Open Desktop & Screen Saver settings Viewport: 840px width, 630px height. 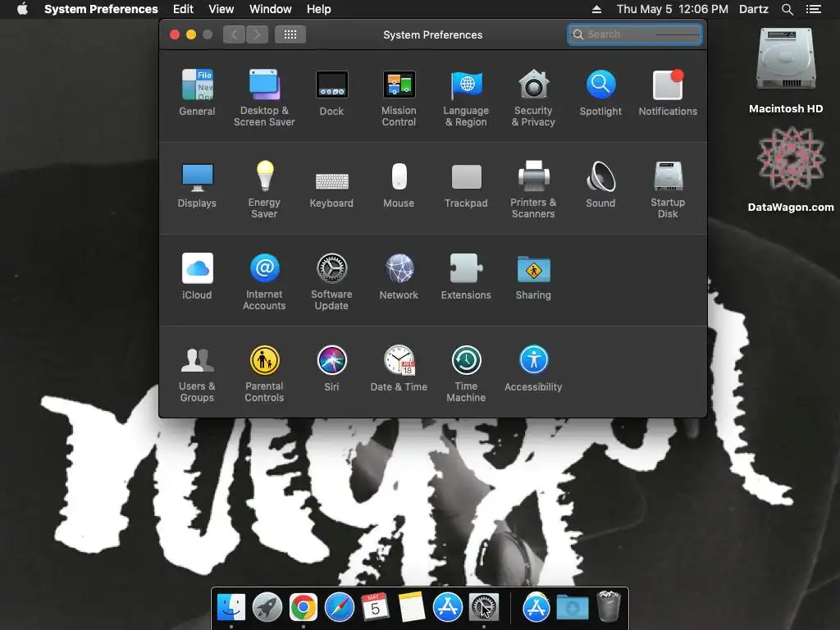coord(264,98)
